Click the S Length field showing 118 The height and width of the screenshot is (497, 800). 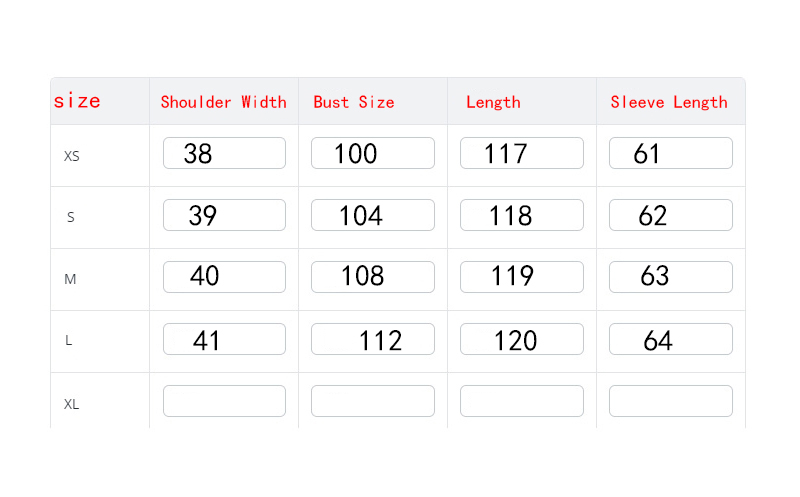pyautogui.click(x=522, y=215)
